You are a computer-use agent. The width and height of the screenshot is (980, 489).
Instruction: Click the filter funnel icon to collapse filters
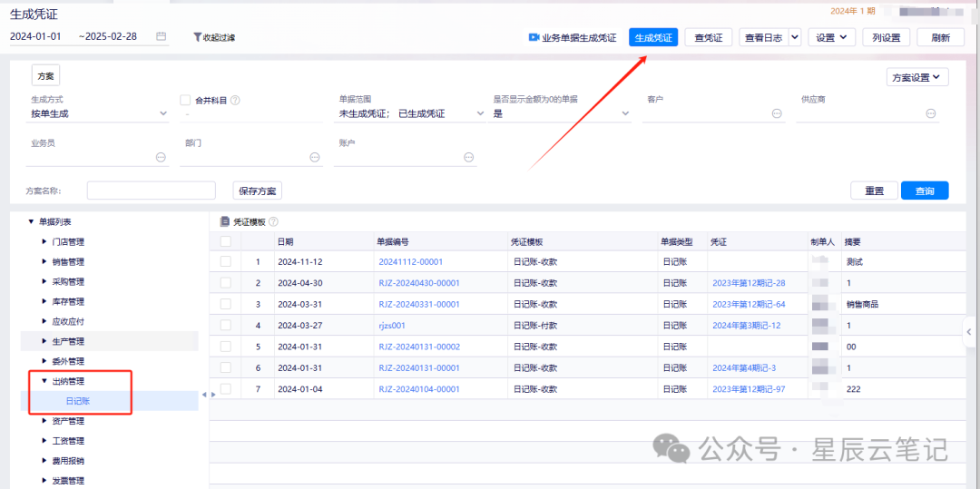coord(197,37)
